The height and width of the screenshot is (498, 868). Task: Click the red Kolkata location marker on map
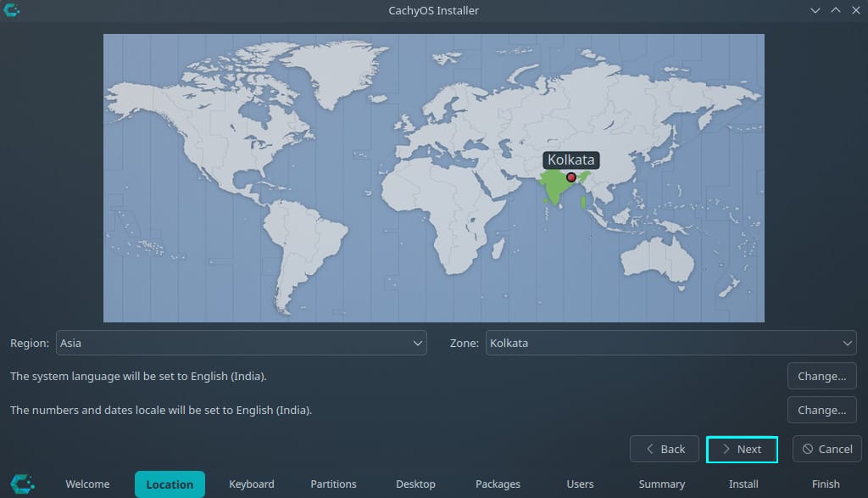click(571, 177)
